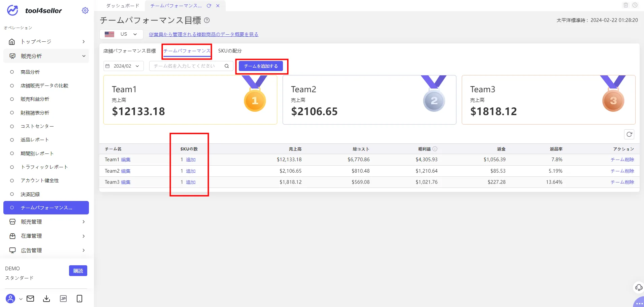Screen dimensions: 644x307
Task: Open the 2024/02 month dropdown
Action: coord(124,66)
